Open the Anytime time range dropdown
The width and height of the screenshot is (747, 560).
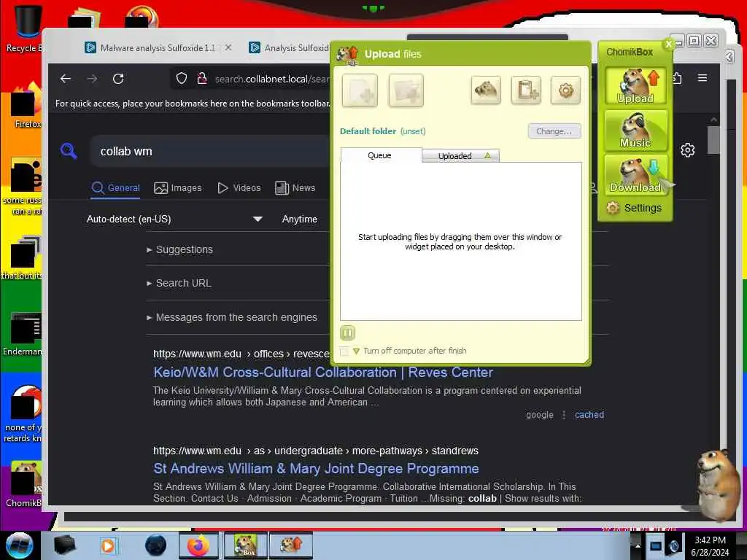(x=300, y=219)
